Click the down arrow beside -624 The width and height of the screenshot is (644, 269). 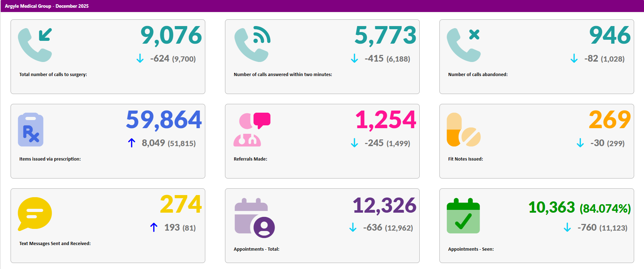tap(140, 58)
